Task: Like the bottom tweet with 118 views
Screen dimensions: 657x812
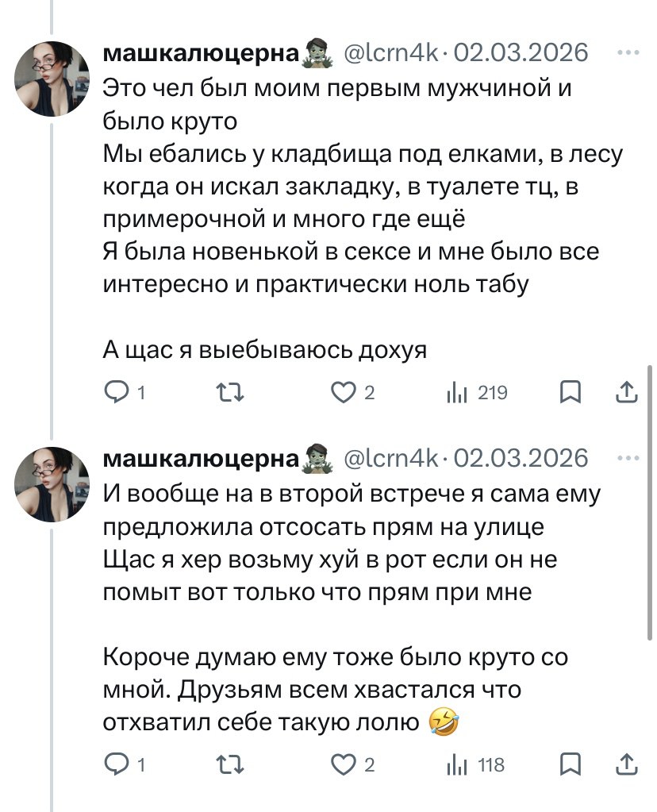Action: [x=344, y=765]
